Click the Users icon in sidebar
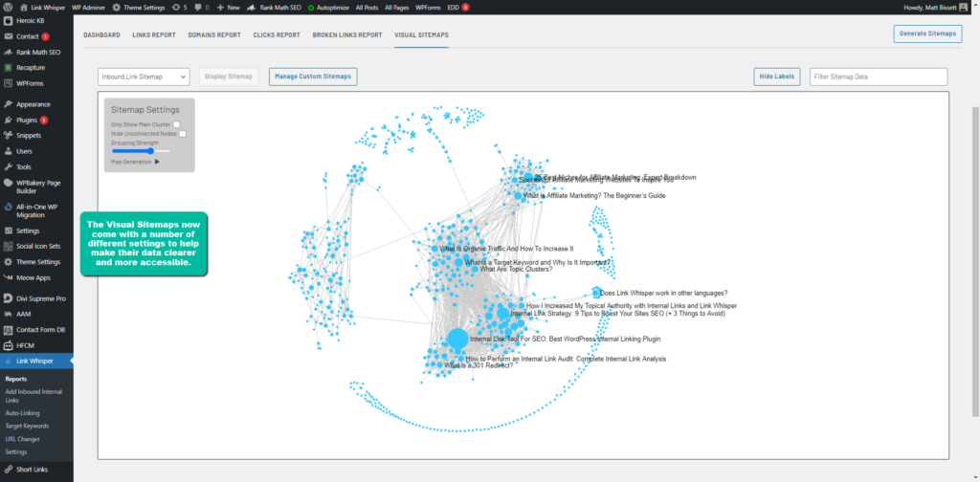Image resolution: width=980 pixels, height=482 pixels. click(8, 151)
